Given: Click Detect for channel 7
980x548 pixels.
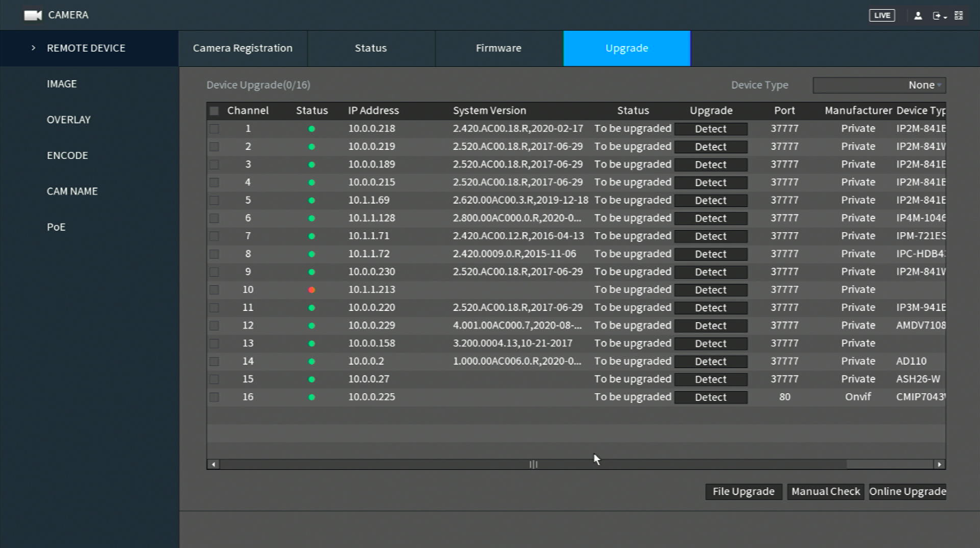Looking at the screenshot, I should tap(711, 236).
